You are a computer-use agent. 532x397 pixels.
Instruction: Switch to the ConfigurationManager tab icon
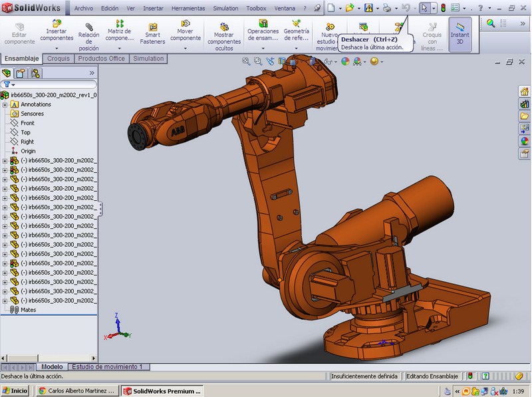[x=35, y=73]
